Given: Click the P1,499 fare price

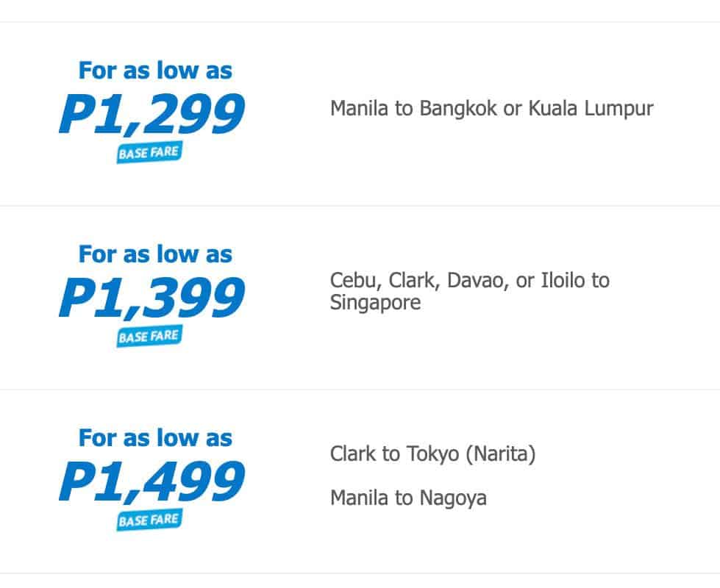Looking at the screenshot, I should tap(151, 483).
